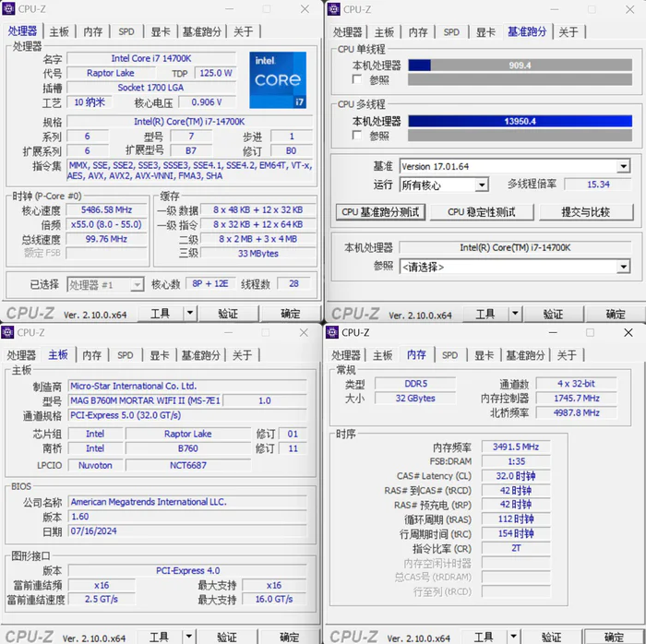Switch to 关于 tab in processor window
The width and height of the screenshot is (646, 644).
(x=243, y=31)
